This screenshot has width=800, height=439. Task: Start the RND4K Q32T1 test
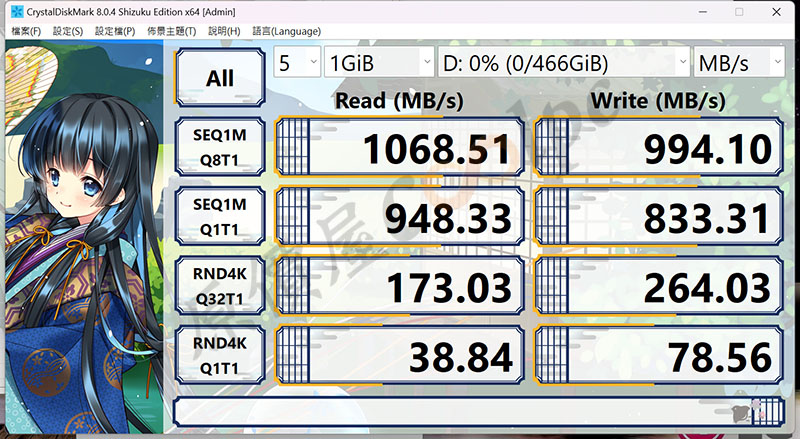[220, 286]
